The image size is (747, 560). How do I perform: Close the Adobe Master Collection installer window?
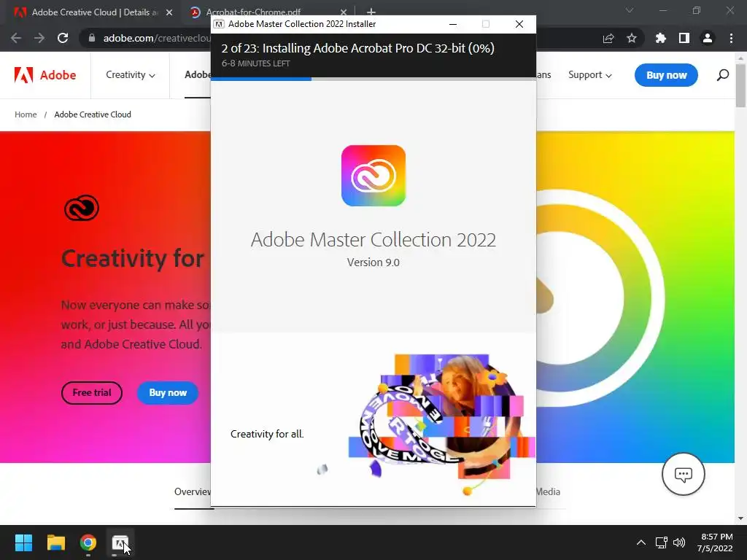point(519,24)
